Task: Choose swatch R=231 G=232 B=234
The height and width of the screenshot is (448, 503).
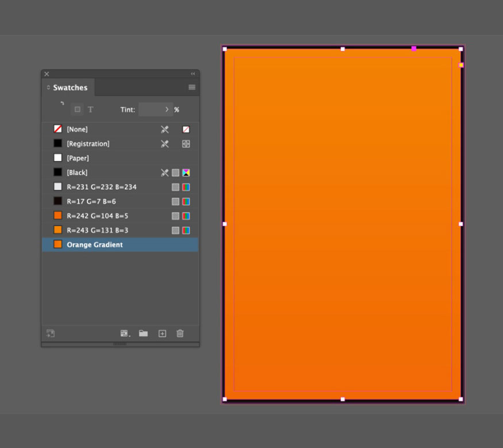Action: pos(120,187)
